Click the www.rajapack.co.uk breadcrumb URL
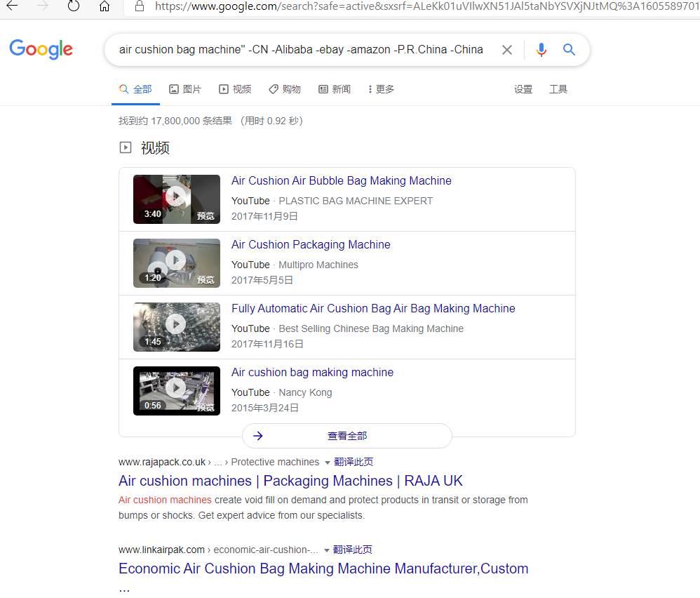This screenshot has height=598, width=700. (x=162, y=463)
